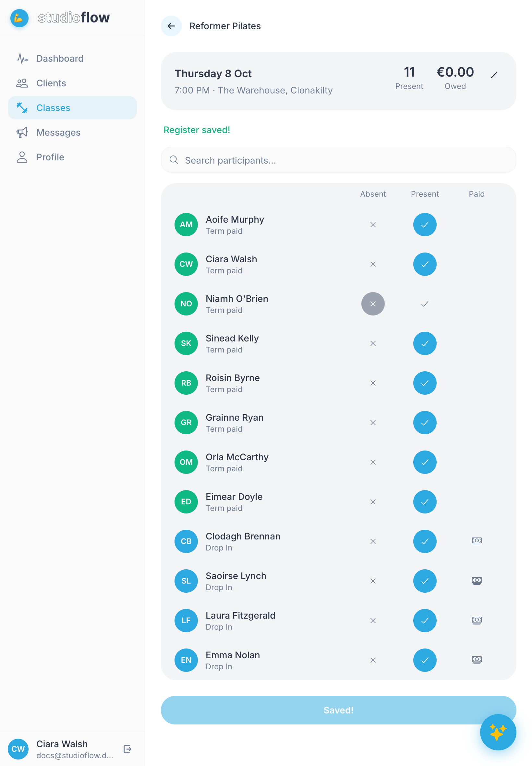Viewport: 532px width, 766px height.
Task: Mark Eimear Doyle as absent
Action: pos(373,502)
